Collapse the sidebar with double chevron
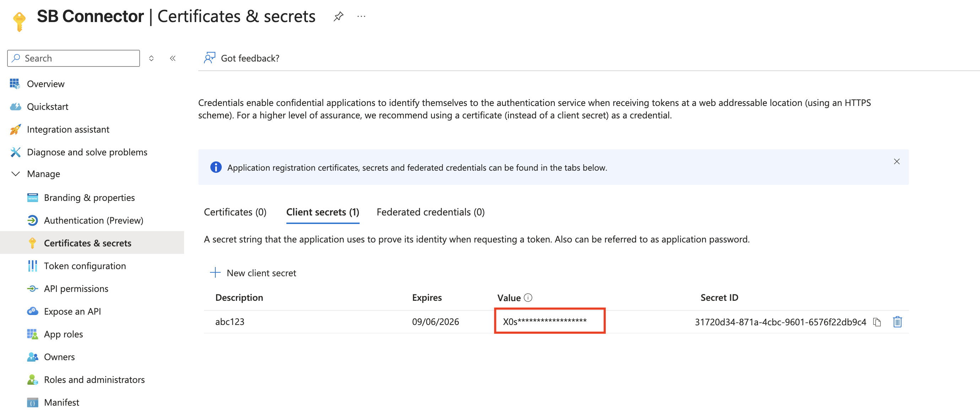The image size is (980, 411). 173,58
